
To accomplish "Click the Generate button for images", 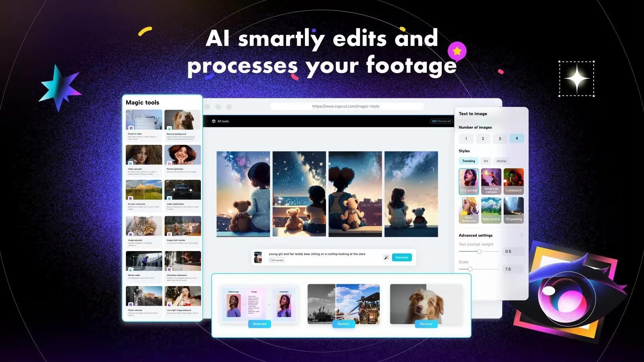I will (x=401, y=257).
